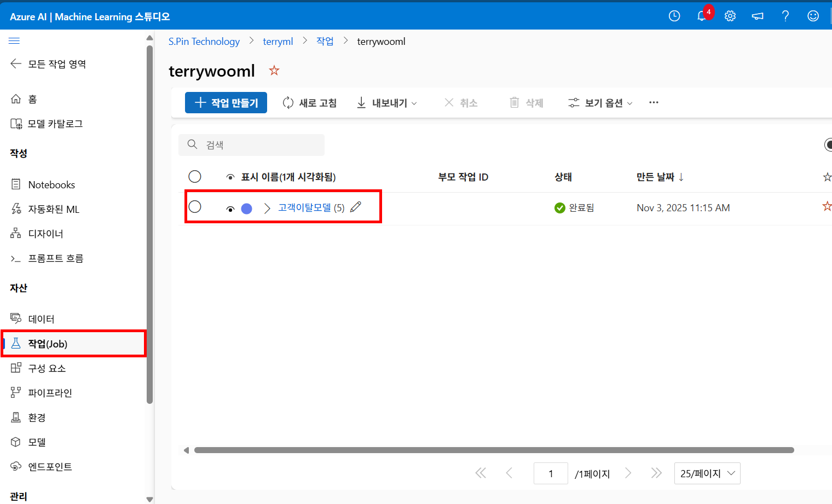Screen dimensions: 832x504
Task: Go to S.Pin Technology breadcrumb
Action: coord(204,42)
